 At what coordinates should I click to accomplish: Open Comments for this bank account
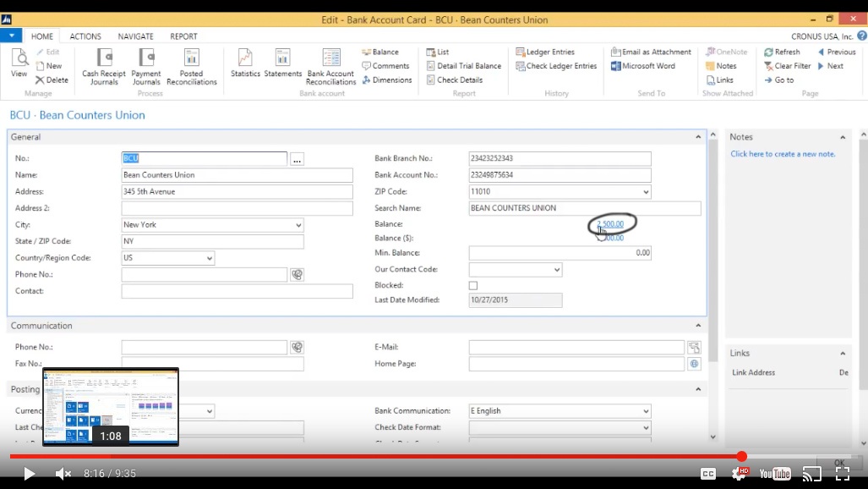pyautogui.click(x=385, y=66)
